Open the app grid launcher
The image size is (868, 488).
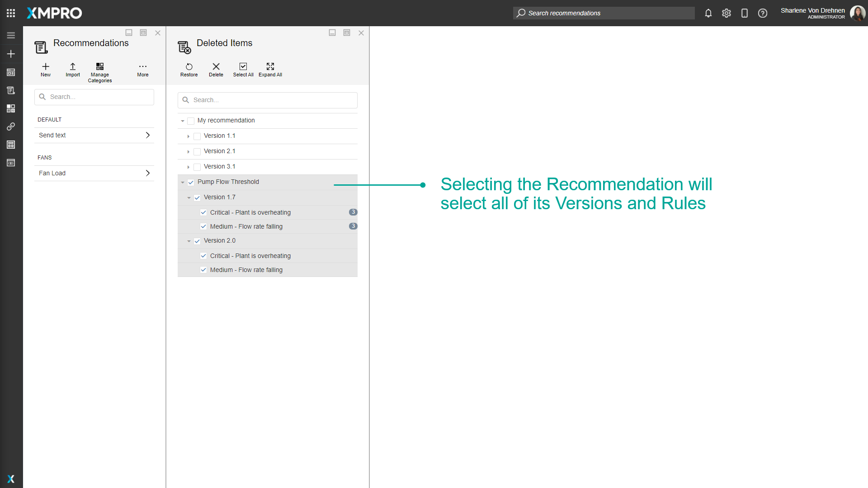coord(11,13)
